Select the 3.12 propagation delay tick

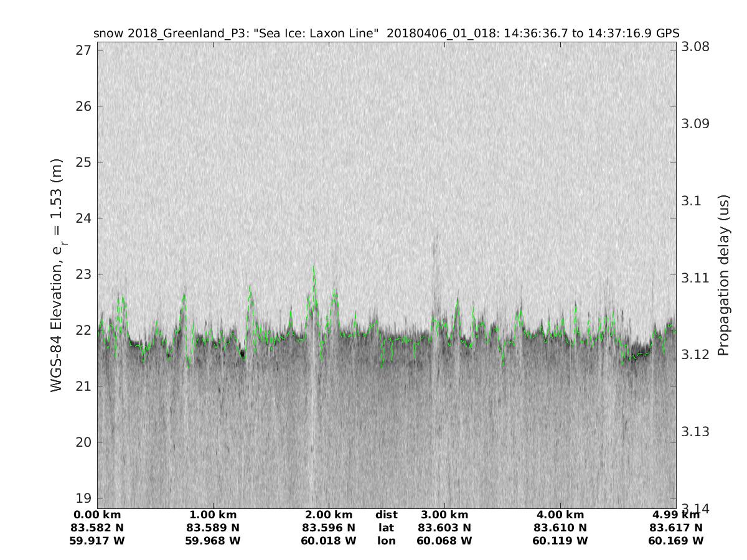[x=694, y=354]
